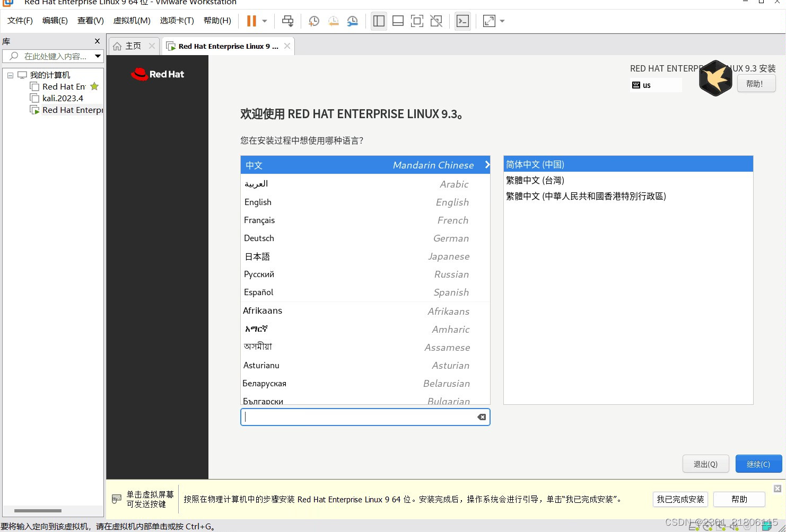Screen dimensions: 786x532
Task: Dismiss the yellow install hint bar
Action: coord(777,489)
